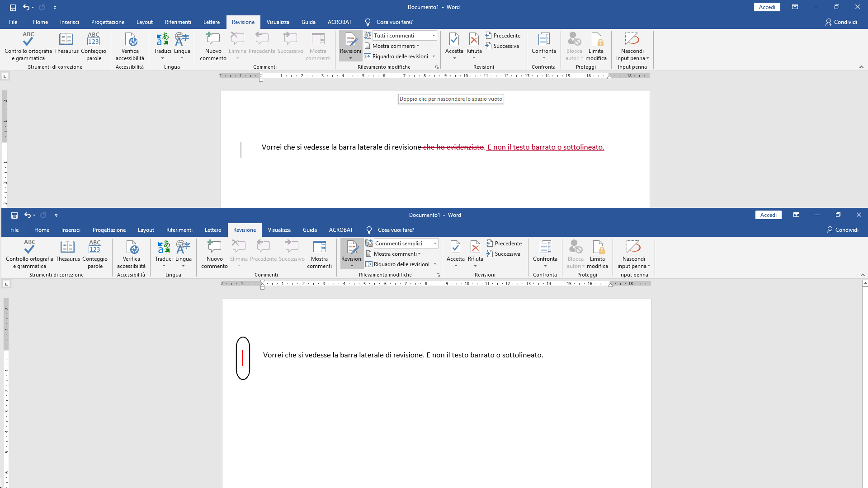Image resolution: width=868 pixels, height=488 pixels.
Task: Open the Lettere tab in the lower window
Action: 213,230
